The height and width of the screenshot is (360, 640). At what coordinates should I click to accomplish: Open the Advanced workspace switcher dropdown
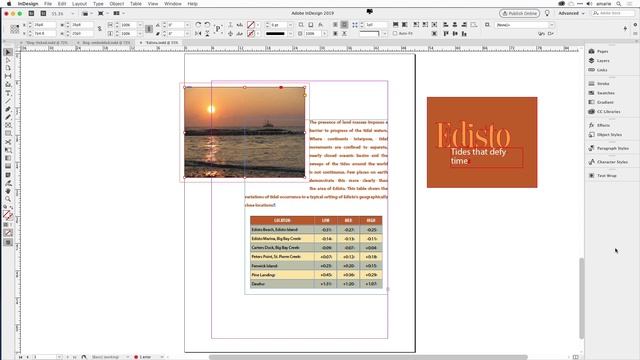tap(571, 13)
